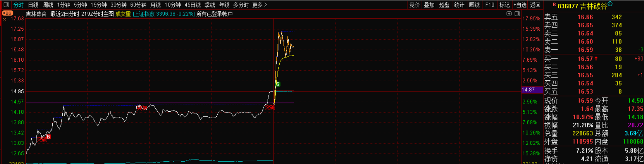Switch to the 日线 tab
This screenshot has height=164, width=644.
click(x=33, y=5)
